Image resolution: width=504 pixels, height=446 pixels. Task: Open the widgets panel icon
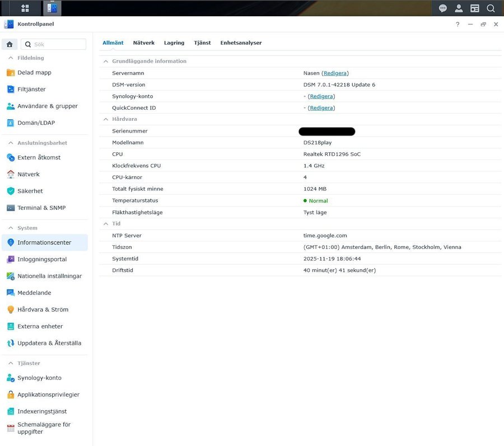point(474,8)
